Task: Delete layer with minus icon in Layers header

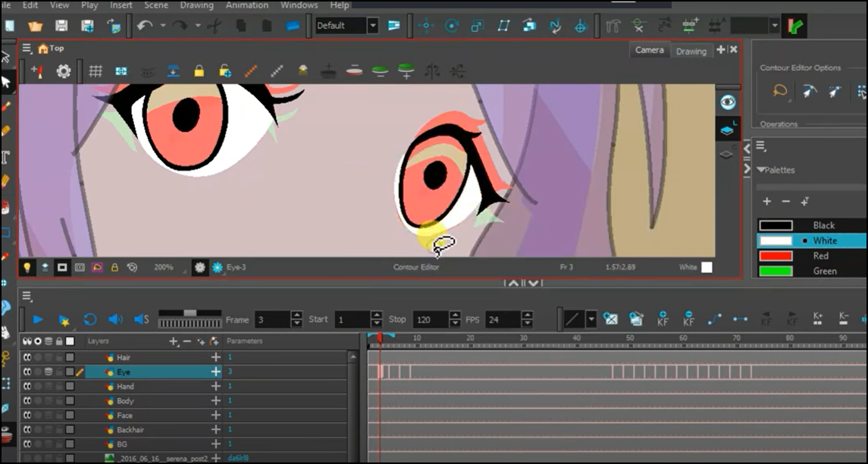Action: coord(187,342)
